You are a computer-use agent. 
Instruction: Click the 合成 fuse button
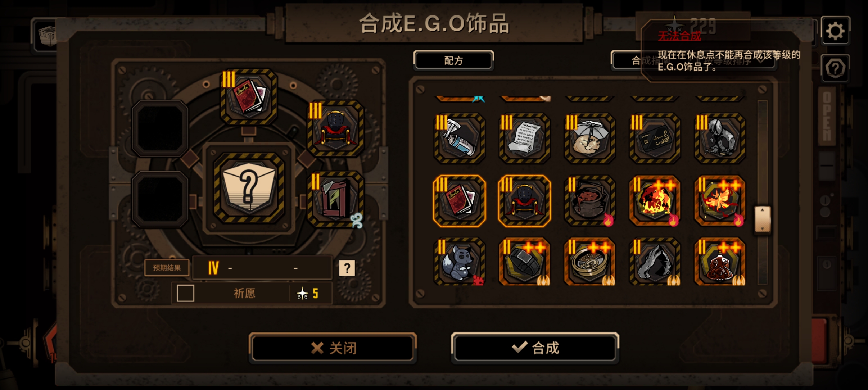[x=535, y=348]
